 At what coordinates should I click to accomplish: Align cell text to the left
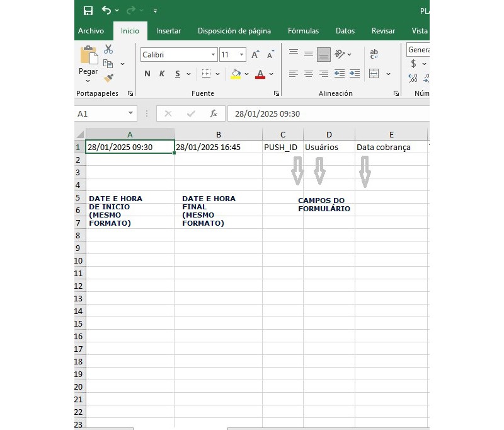coord(293,74)
